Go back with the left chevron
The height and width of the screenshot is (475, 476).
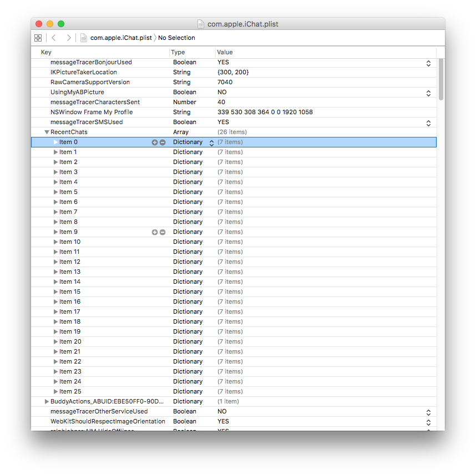[x=54, y=38]
